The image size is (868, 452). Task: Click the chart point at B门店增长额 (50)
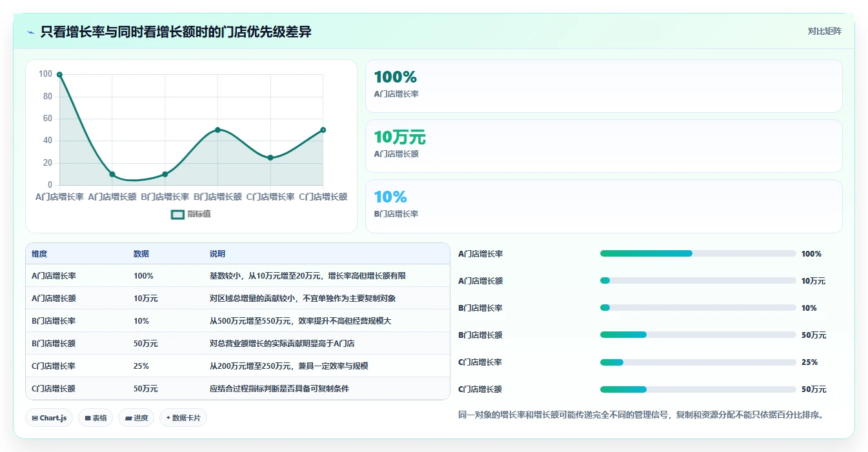(217, 130)
